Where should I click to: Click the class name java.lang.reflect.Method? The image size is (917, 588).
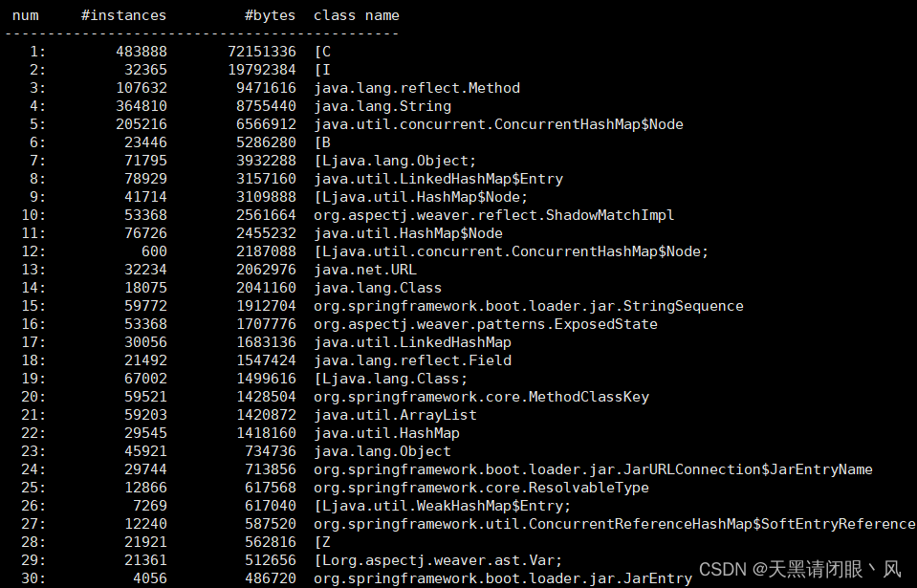tap(415, 87)
